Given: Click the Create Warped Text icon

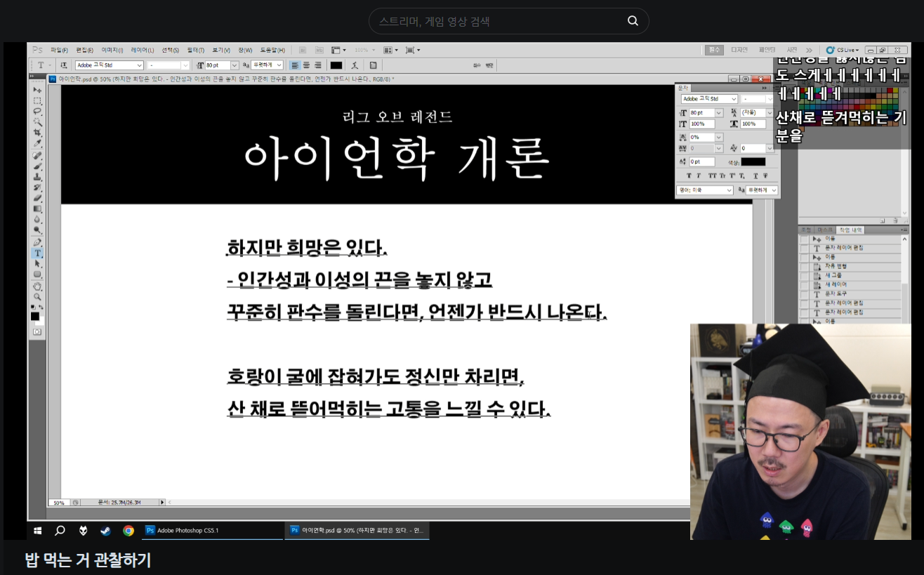Looking at the screenshot, I should pos(355,65).
